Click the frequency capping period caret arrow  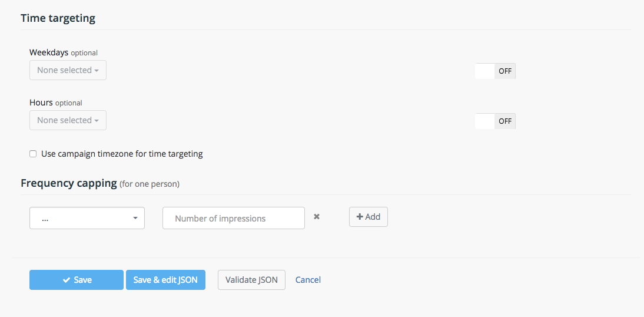(x=135, y=218)
